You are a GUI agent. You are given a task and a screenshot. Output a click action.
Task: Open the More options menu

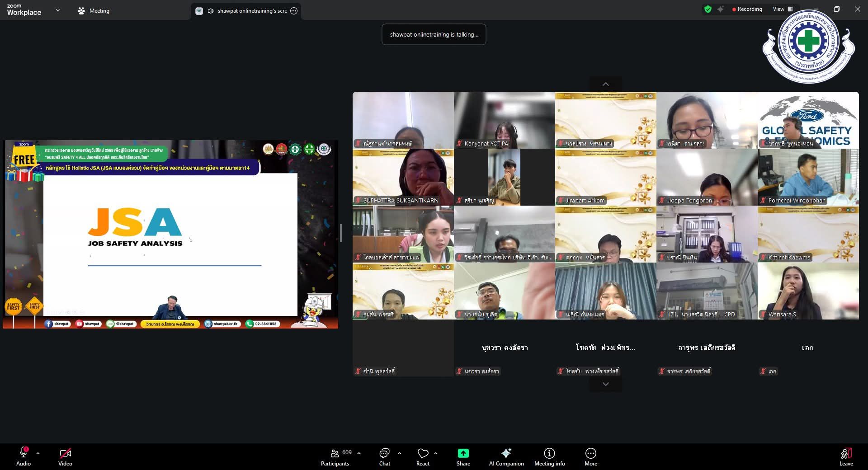point(590,456)
